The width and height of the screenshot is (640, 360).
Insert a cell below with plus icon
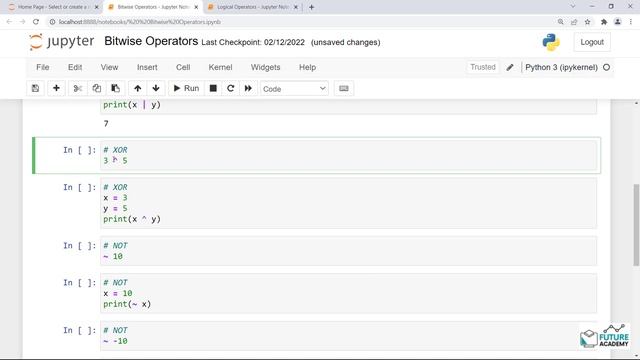[56, 89]
